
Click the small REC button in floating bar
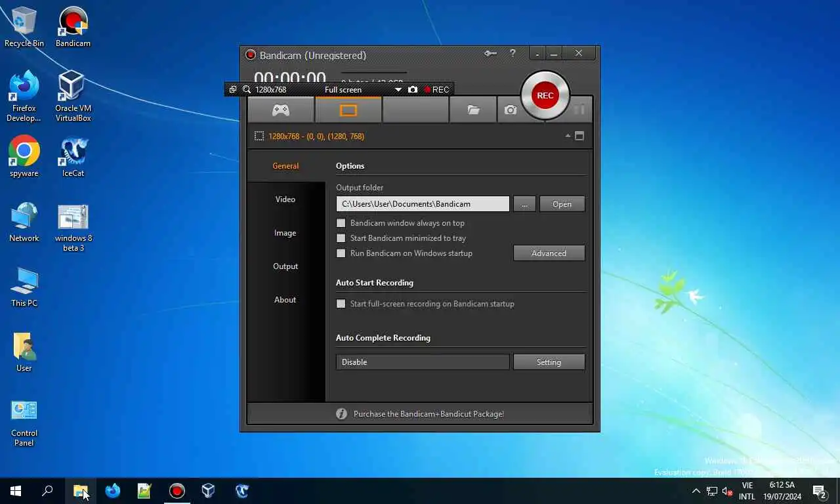point(437,89)
